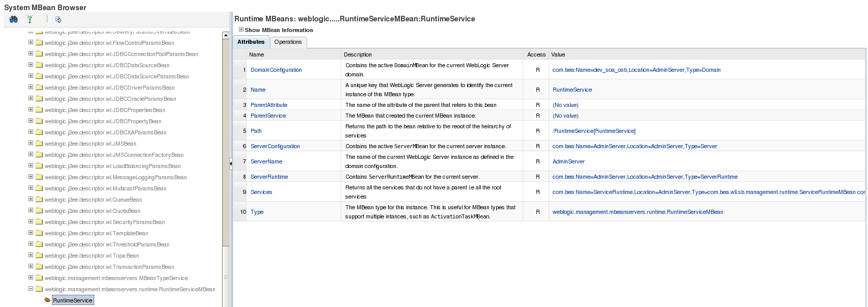Click the Services attribute link

tap(261, 192)
